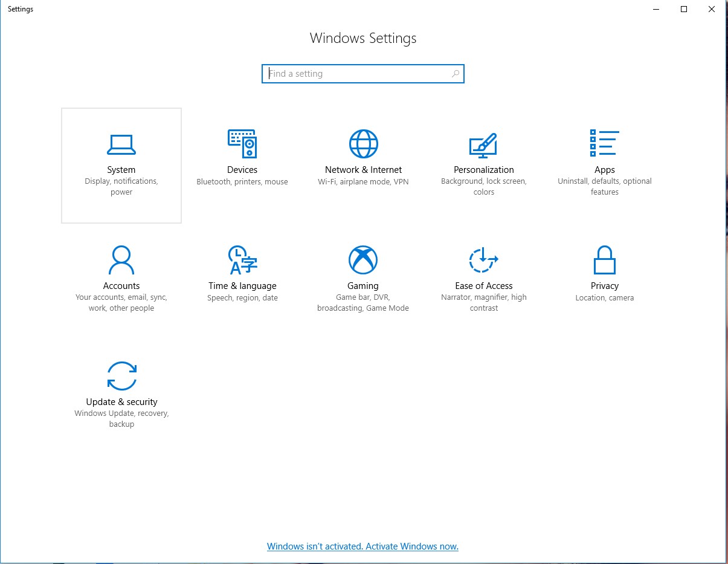
Task: Click the Ease of Access label
Action: pos(484,286)
